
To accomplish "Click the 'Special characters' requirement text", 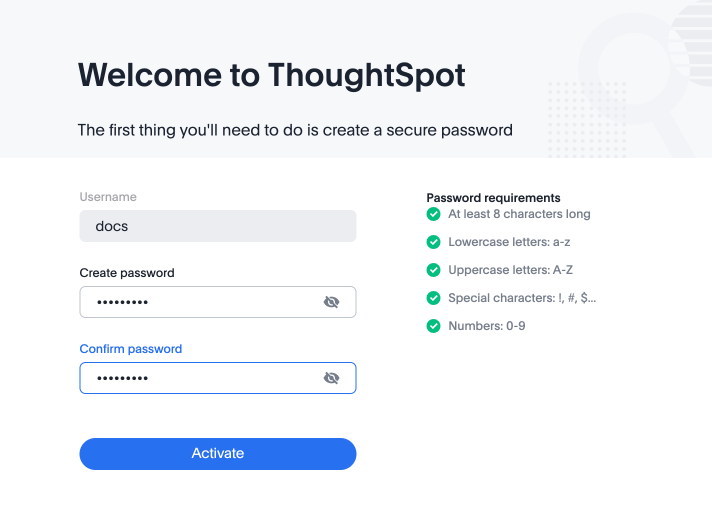I will 522,298.
